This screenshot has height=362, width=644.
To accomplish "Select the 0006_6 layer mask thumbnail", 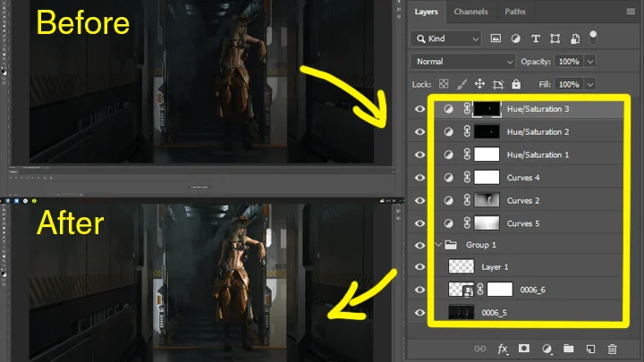I will click(x=500, y=290).
